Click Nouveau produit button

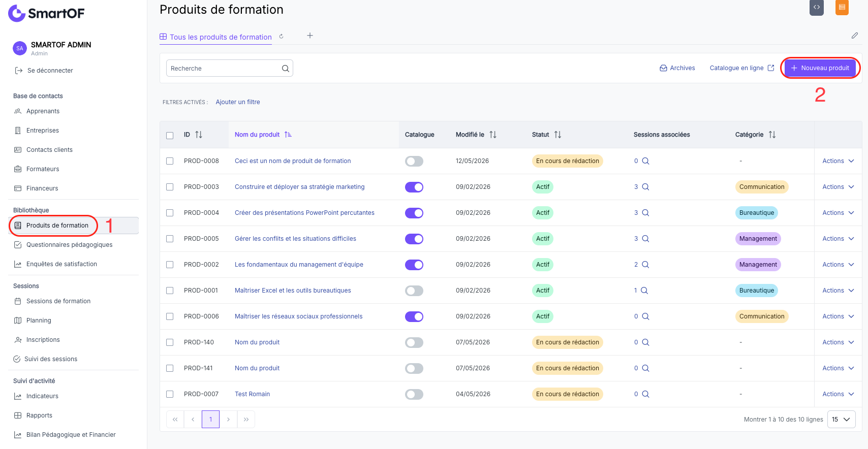[x=820, y=68]
